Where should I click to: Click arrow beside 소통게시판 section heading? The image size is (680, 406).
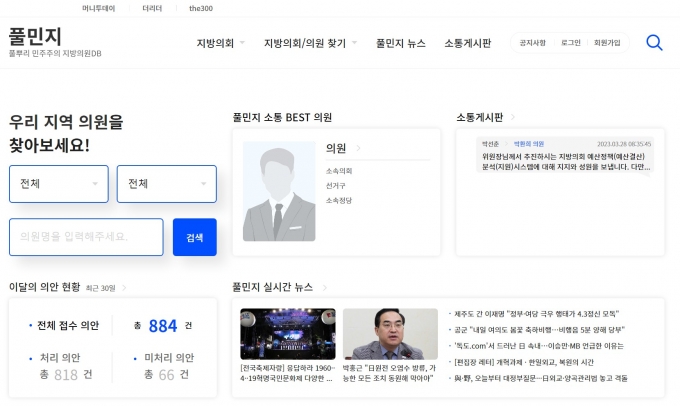click(512, 117)
